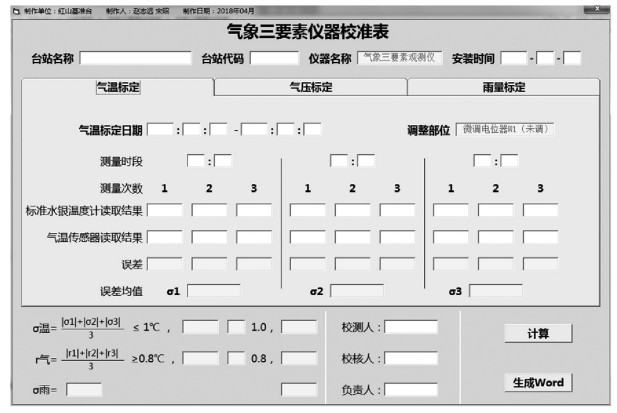Image resolution: width=617 pixels, height=413 pixels.
Task: Click the σ3 mean error box
Action: pyautogui.click(x=496, y=291)
